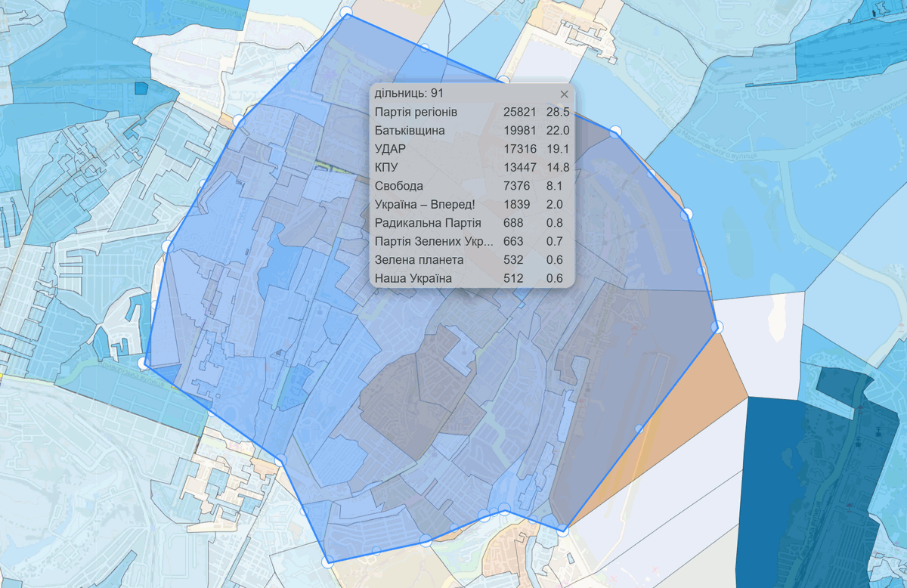Screen dimensions: 907x588
Task: Click the 'дільниць: 91' header text
Action: pos(409,93)
